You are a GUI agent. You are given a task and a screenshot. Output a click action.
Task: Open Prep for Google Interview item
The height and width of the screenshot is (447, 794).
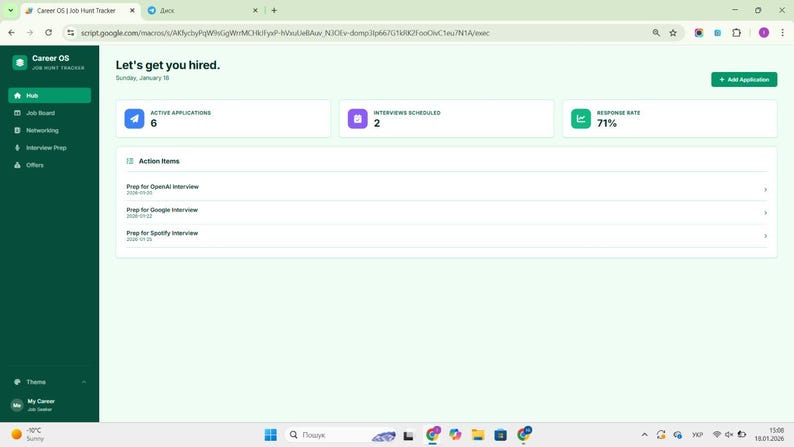click(447, 213)
